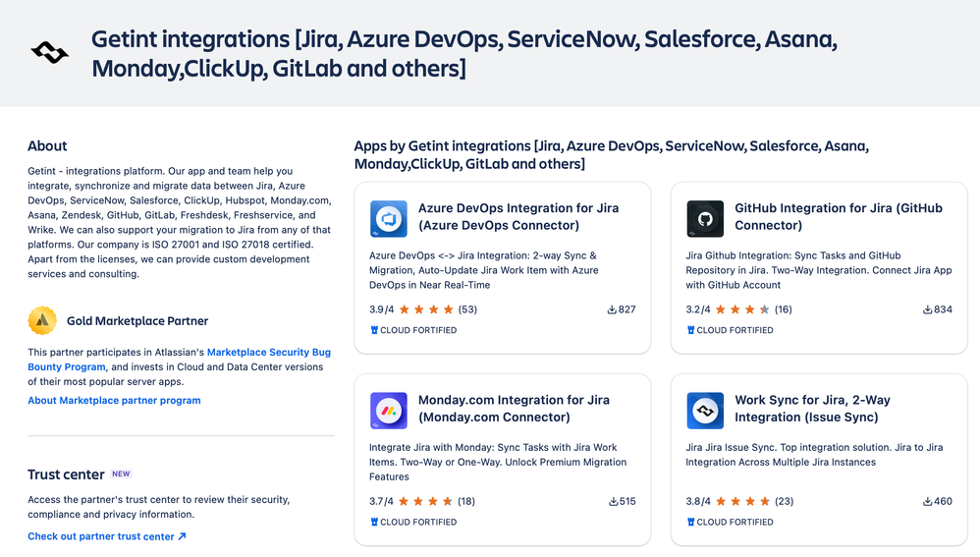980x557 pixels.
Task: Click the 3.7/4 rating text
Action: click(381, 501)
